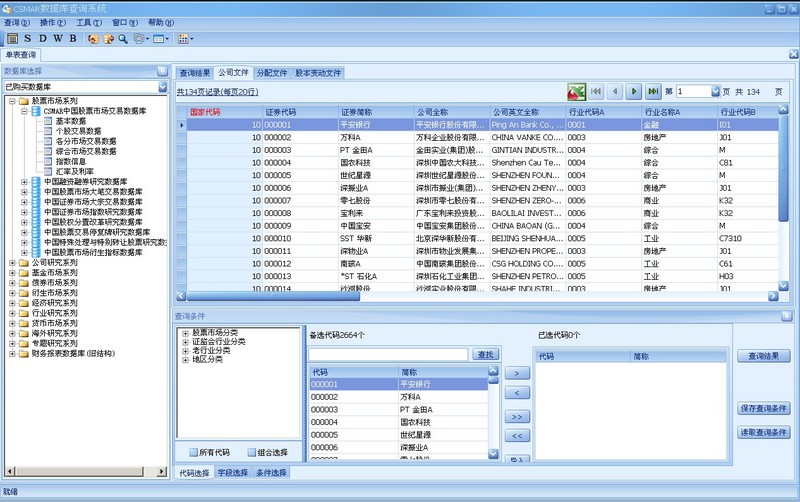The height and width of the screenshot is (502, 800).
Task: Switch to the 条件选择 tab
Action: pos(271,473)
